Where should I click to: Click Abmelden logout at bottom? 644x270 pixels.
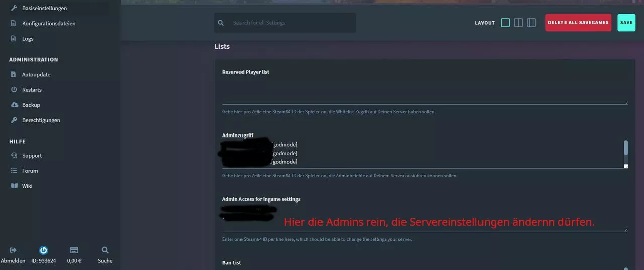point(13,255)
